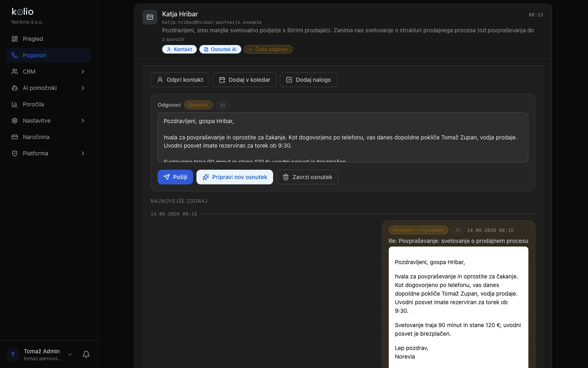Click the email address katja.hribar@hribar-partnerji.example
The height and width of the screenshot is (368, 588).
[212, 22]
